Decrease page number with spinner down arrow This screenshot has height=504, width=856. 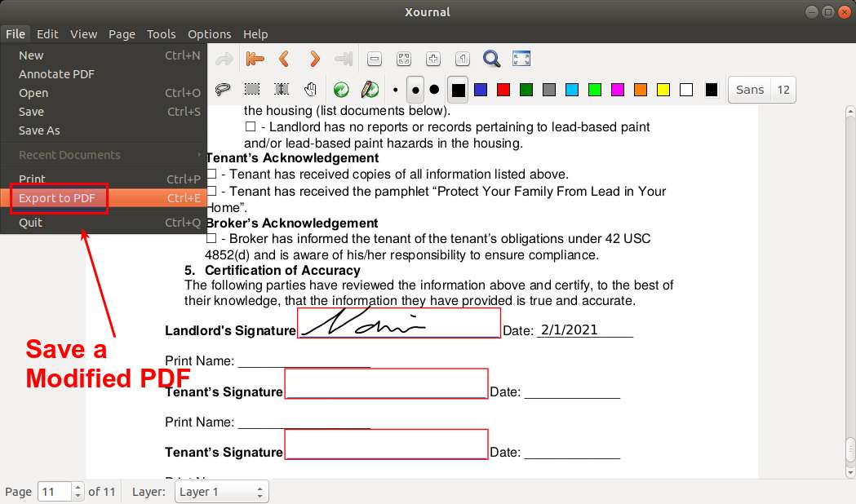78,496
